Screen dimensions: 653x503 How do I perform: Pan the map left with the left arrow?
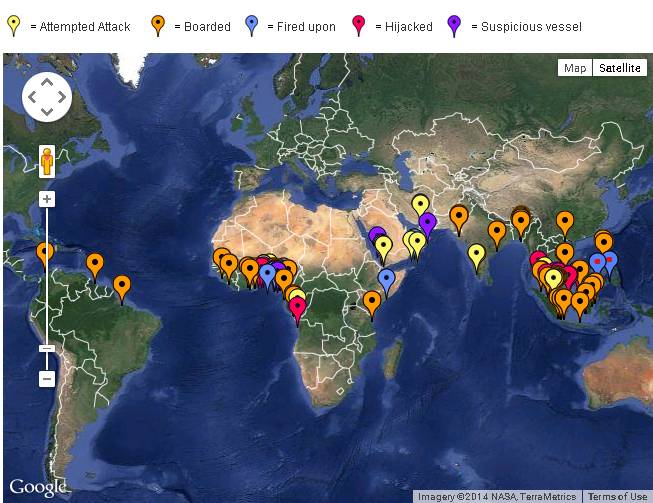point(32,98)
